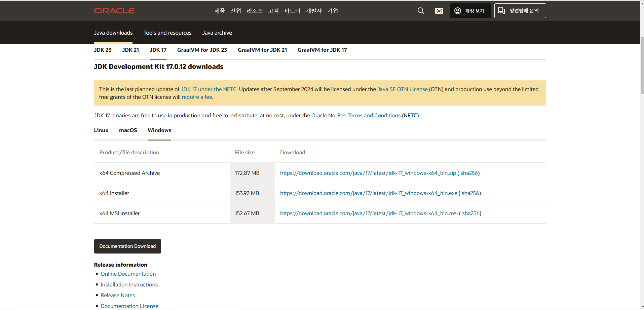
Task: Switch to Java archive tab
Action: (217, 33)
